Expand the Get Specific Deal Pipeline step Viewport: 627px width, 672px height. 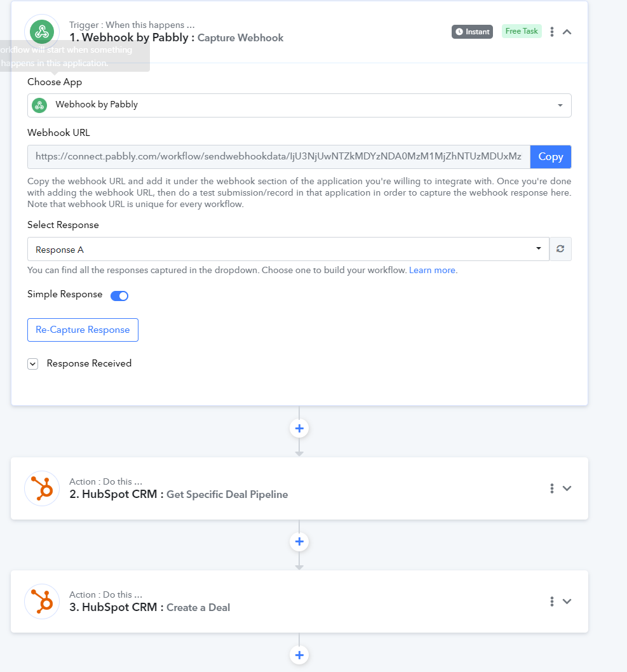[567, 488]
